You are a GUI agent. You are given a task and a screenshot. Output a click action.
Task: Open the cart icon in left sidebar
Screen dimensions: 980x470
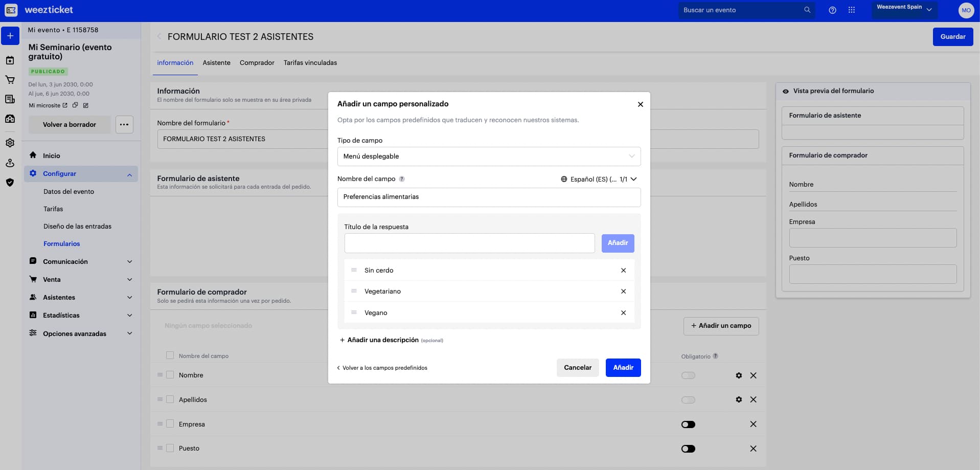point(10,80)
